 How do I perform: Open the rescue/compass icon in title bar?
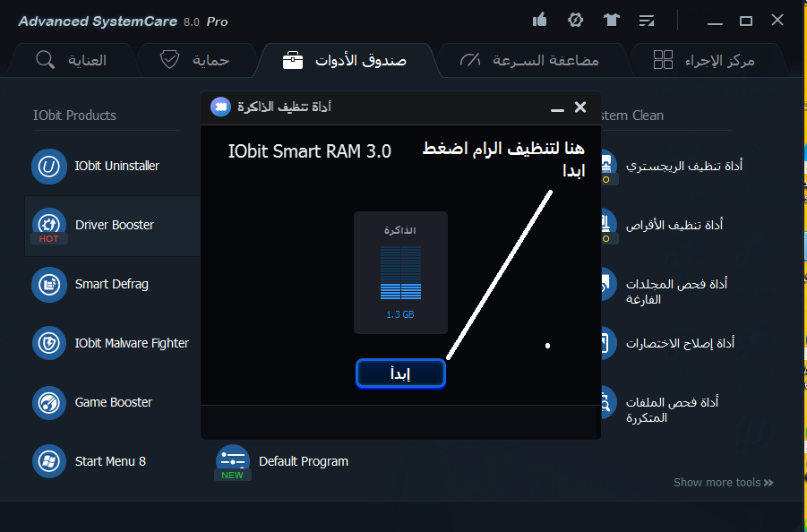575,20
